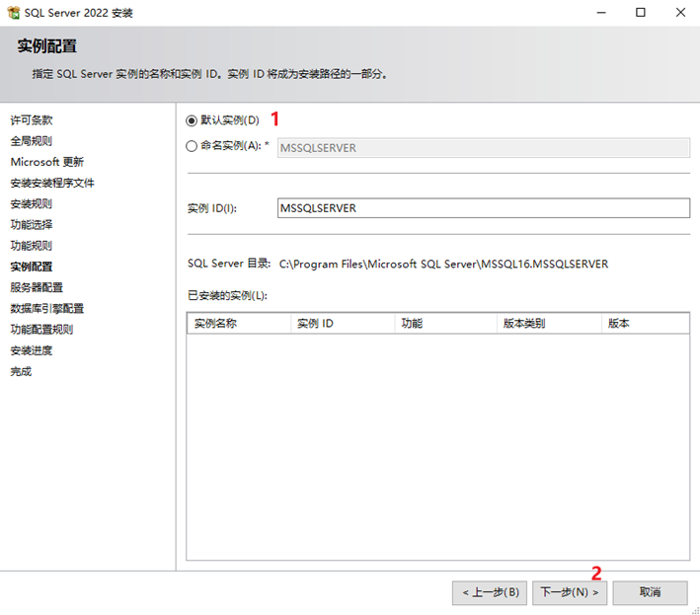Screen dimensions: 700x615
Task: Select 安装进度 in the step list
Action: 32,350
